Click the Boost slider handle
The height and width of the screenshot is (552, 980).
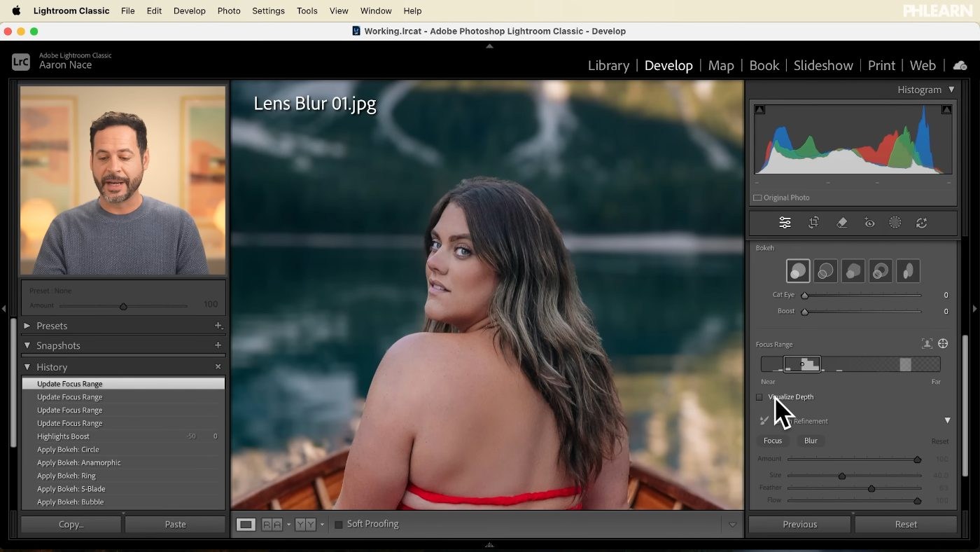click(x=804, y=312)
